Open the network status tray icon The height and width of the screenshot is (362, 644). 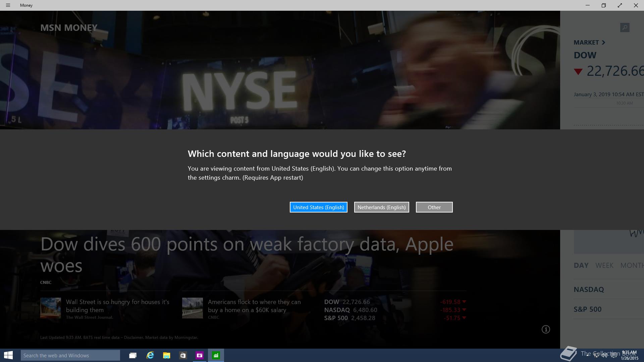(596, 355)
